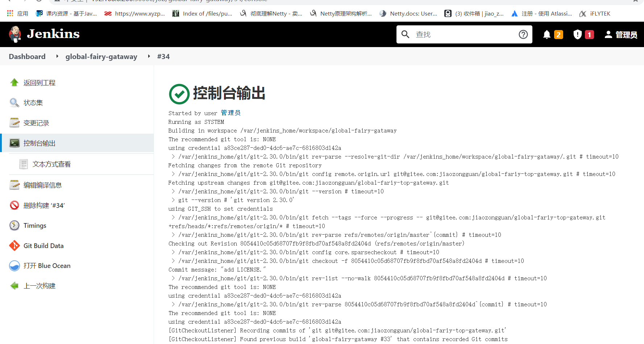Click the red prohibited delete-build icon
The image size is (644, 344).
point(14,205)
